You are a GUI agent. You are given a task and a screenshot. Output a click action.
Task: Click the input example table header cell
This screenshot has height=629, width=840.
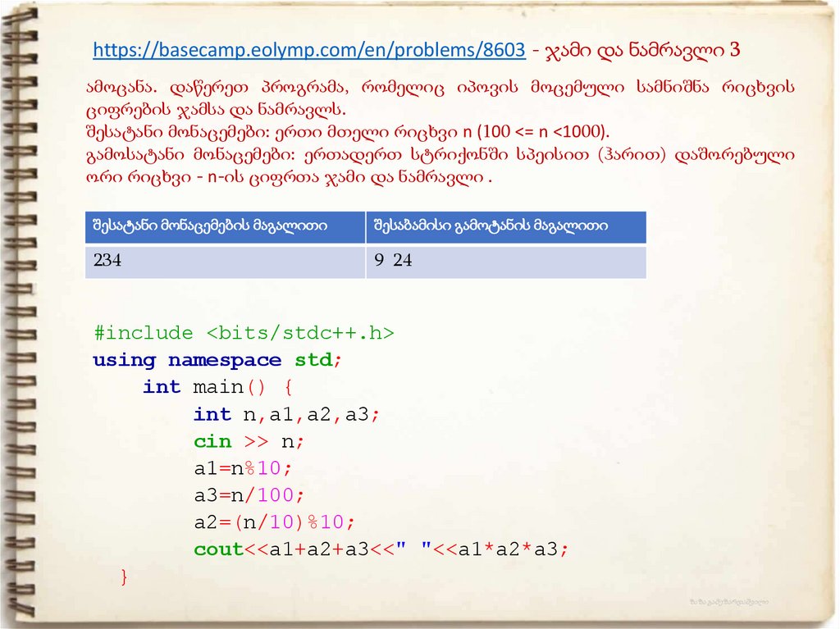[225, 227]
